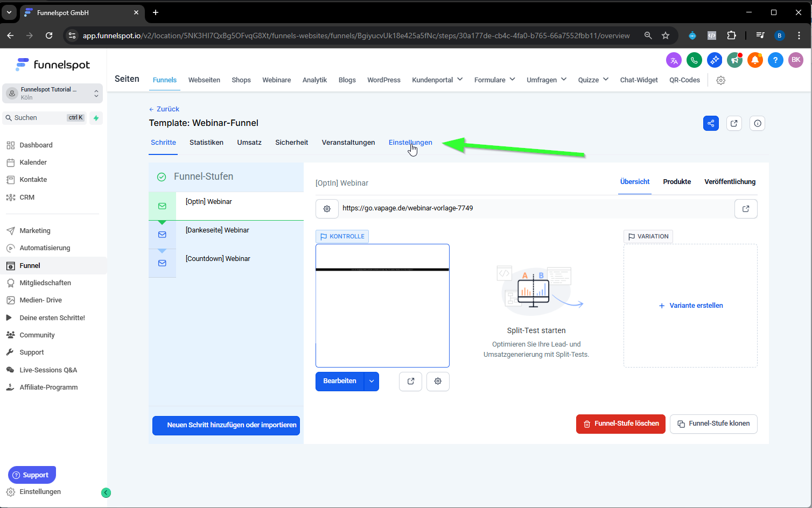
Task: Select the [Dankeseite] Webinar funnel step
Action: [226, 235]
